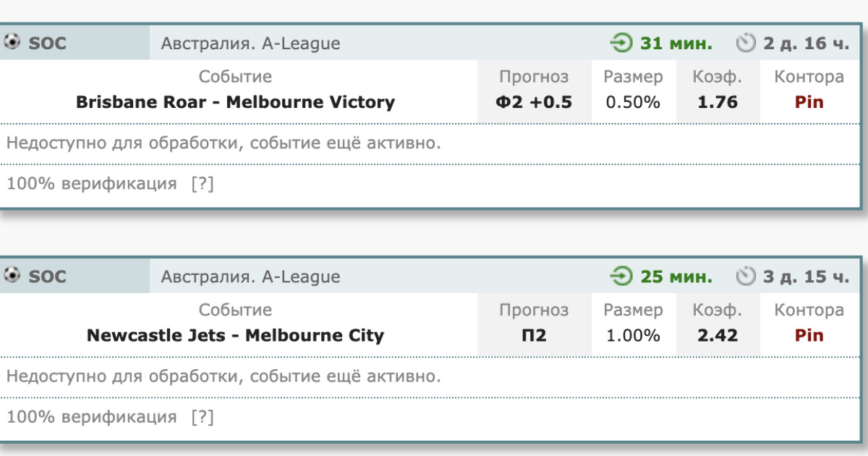Open Newcastle Jets - Melbourne City event
This screenshot has width=868, height=456.
(236, 336)
